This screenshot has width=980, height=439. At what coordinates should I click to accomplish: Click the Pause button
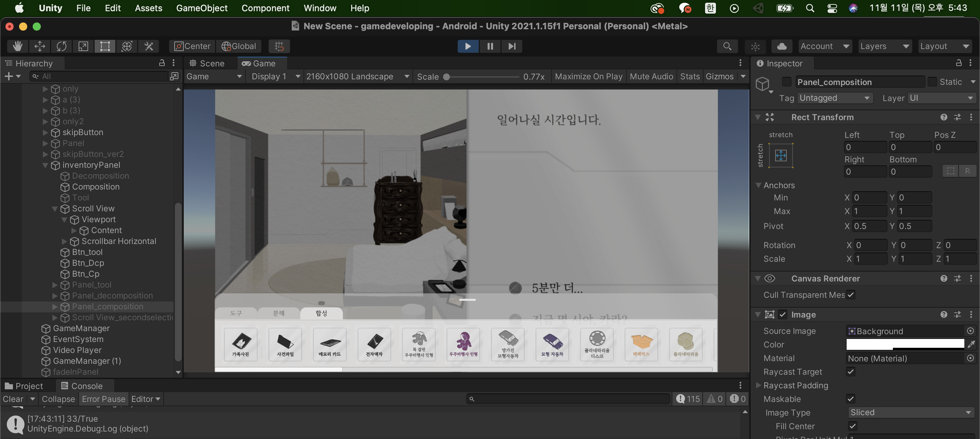(x=490, y=46)
